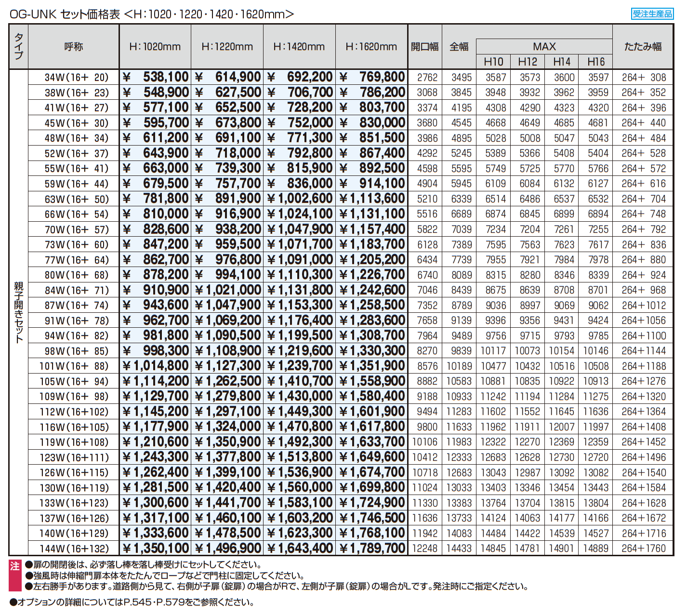Select row name 137W(16+126)

point(74,518)
